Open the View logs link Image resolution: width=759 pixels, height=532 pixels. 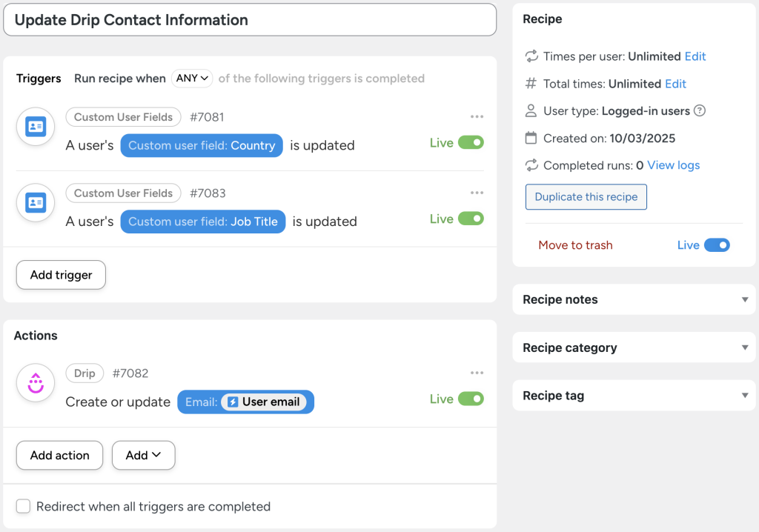click(673, 165)
